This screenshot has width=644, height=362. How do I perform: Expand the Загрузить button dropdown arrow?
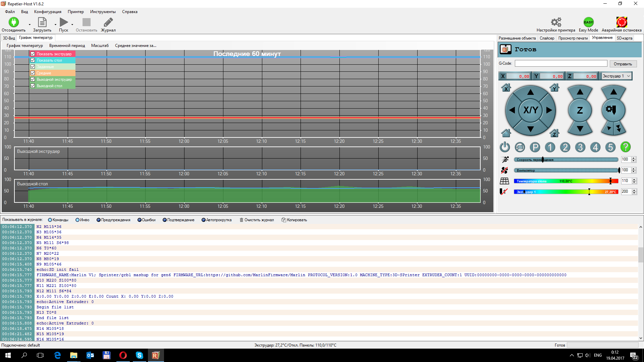click(x=55, y=24)
